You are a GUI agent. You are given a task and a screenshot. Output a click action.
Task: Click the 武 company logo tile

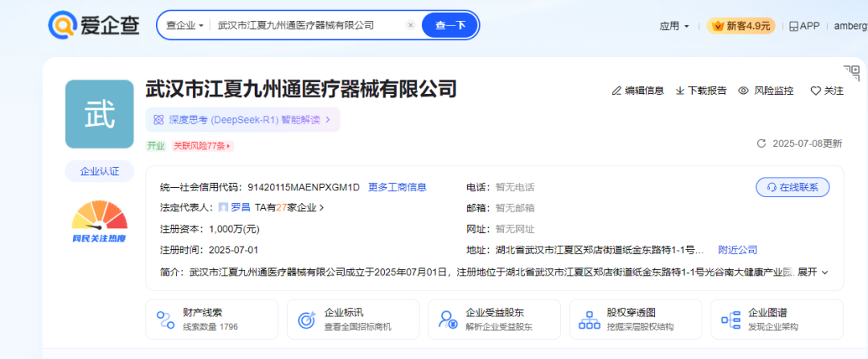[x=100, y=114]
